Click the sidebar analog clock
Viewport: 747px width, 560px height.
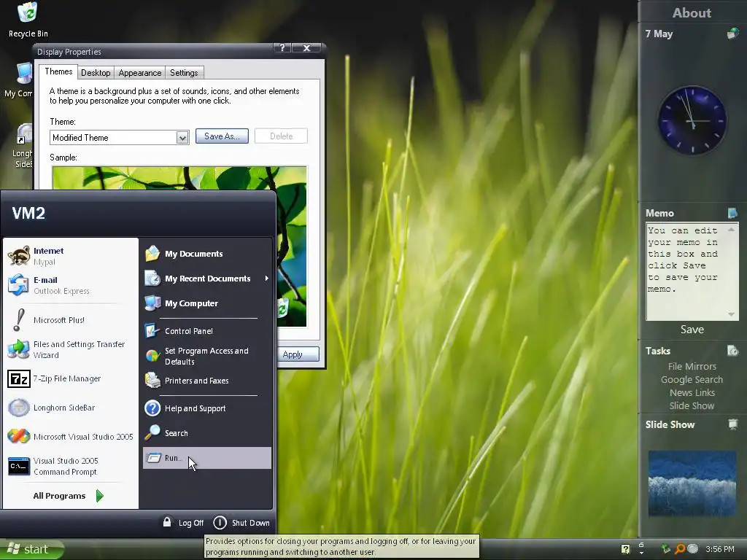point(692,120)
